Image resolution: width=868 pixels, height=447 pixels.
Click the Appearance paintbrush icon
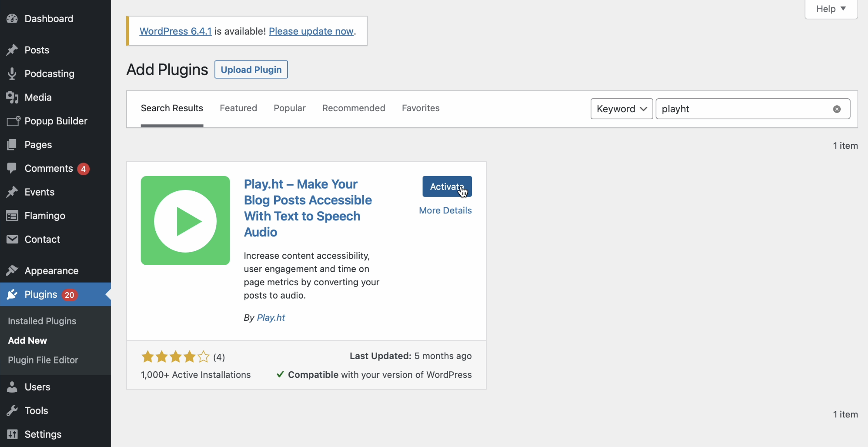click(x=12, y=271)
